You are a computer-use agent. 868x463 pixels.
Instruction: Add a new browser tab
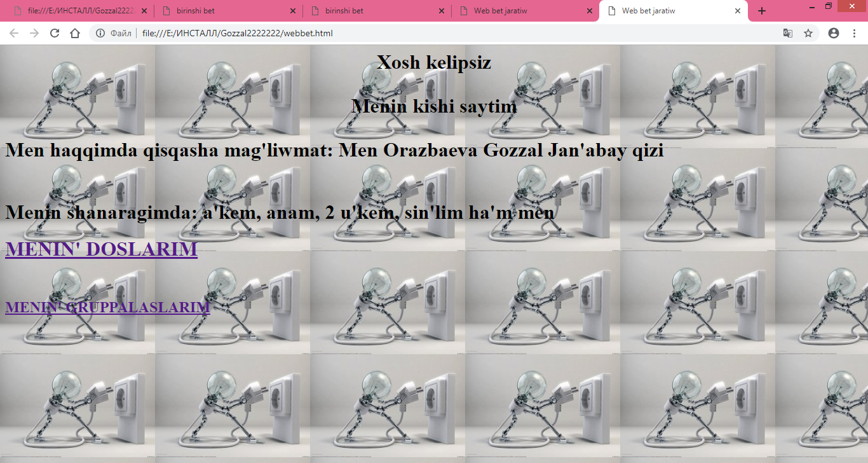pos(762,11)
